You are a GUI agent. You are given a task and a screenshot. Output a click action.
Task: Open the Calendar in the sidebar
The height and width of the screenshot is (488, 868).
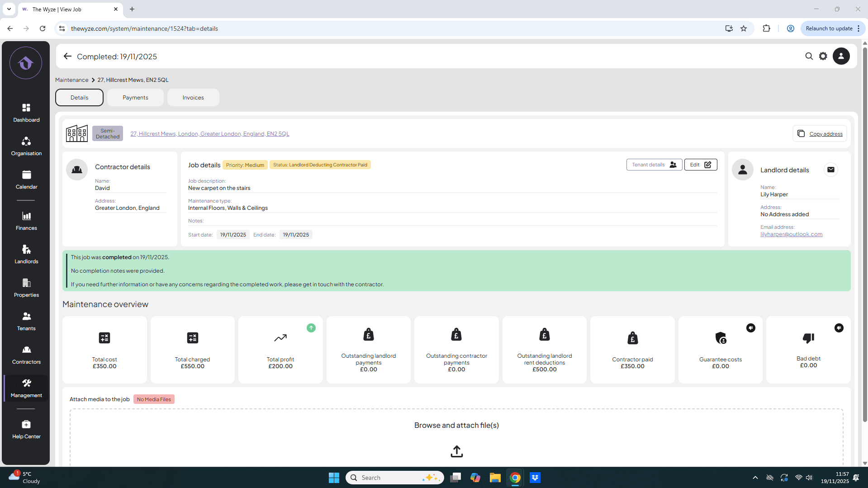pyautogui.click(x=26, y=180)
